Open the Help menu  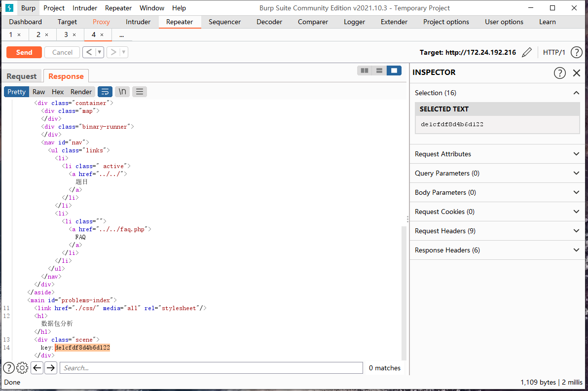click(x=179, y=8)
